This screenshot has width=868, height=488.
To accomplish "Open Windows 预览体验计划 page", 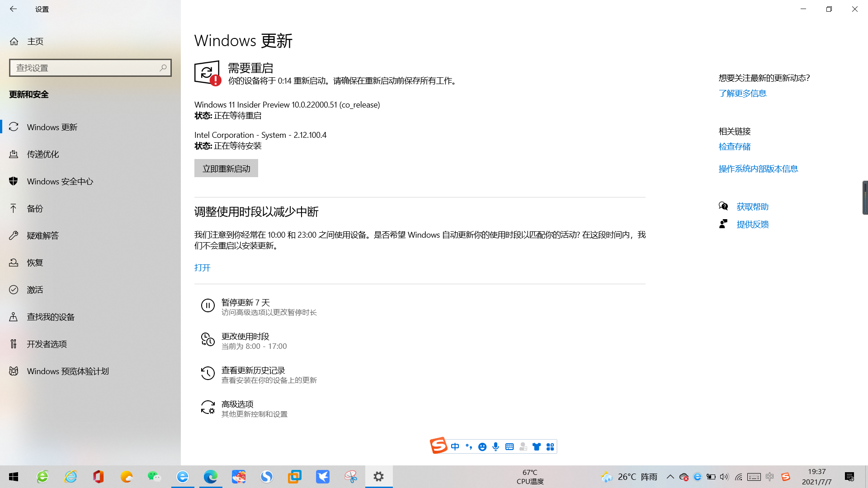I will (x=90, y=371).
